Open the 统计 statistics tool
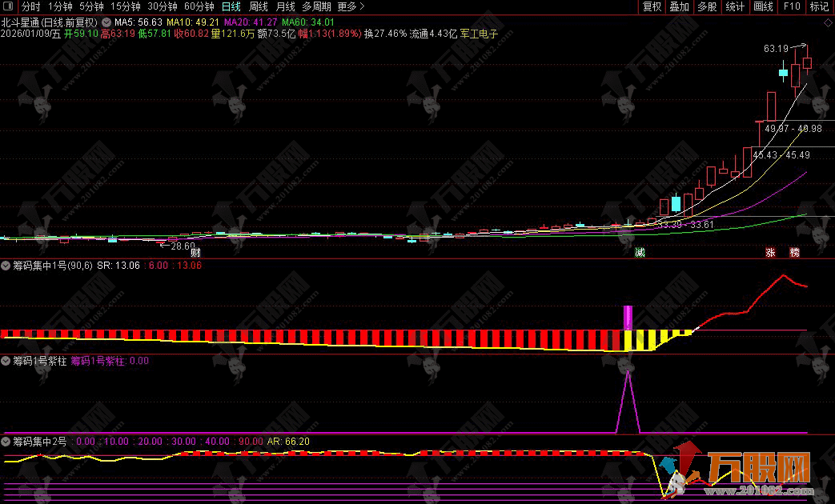 [734, 6]
